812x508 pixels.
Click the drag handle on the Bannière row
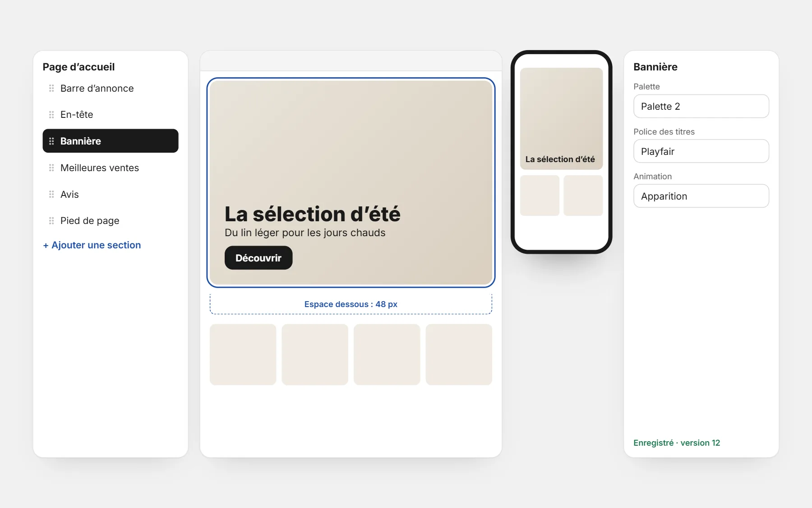(51, 141)
